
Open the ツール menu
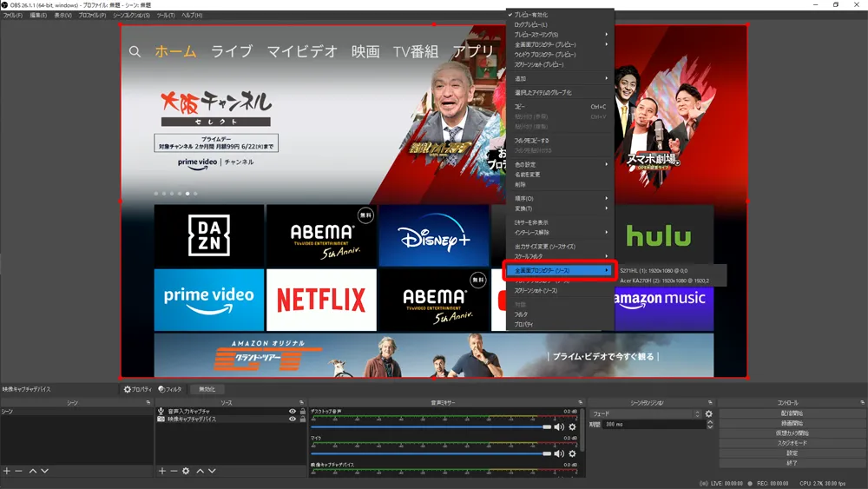point(166,16)
